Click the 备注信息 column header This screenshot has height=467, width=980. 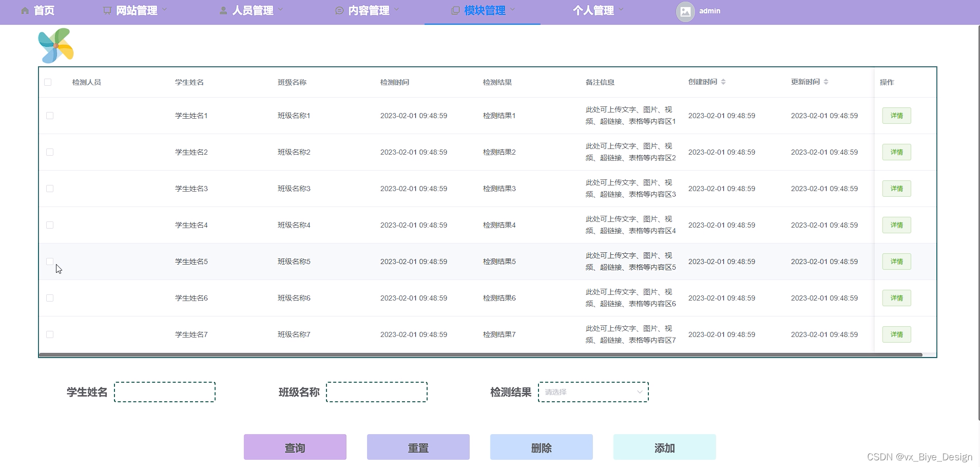click(x=600, y=82)
